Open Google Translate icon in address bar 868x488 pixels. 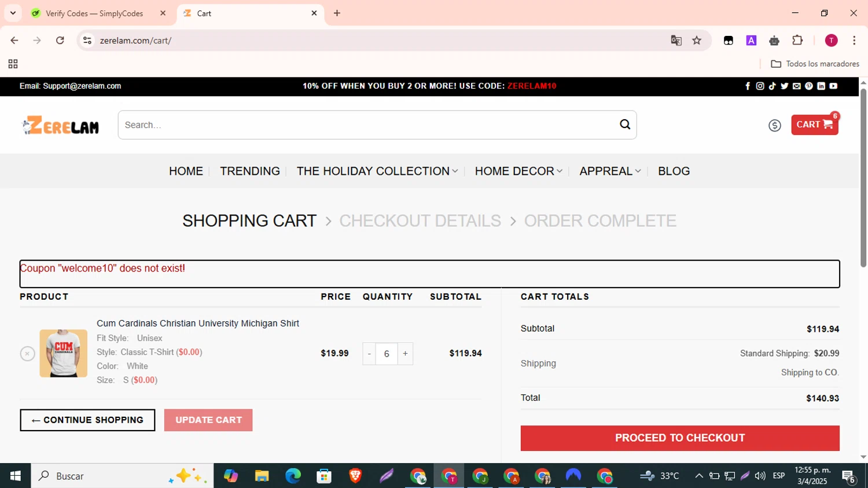[x=676, y=41]
